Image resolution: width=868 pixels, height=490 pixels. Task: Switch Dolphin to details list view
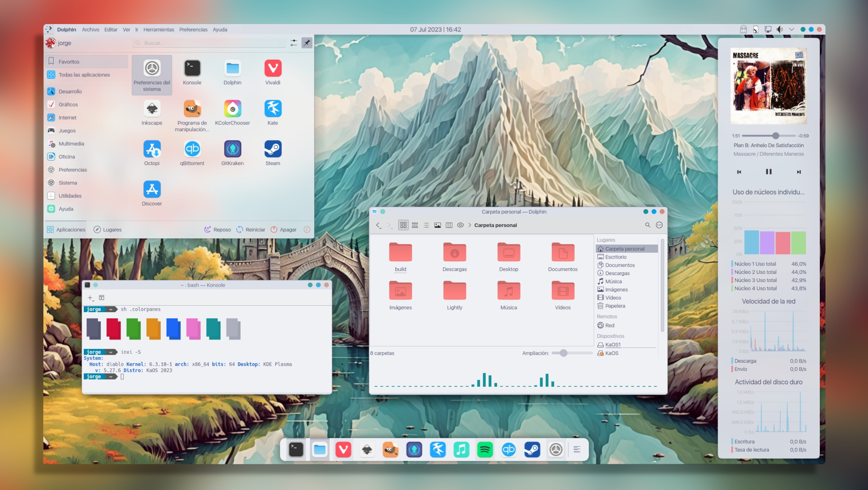click(426, 225)
